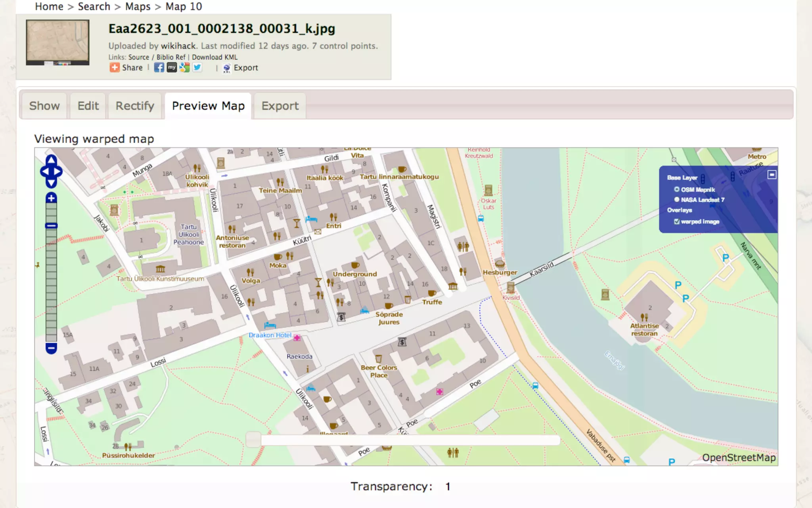Screen dimensions: 812x508
Task: Pan the map down with arrow
Action: pos(51,183)
